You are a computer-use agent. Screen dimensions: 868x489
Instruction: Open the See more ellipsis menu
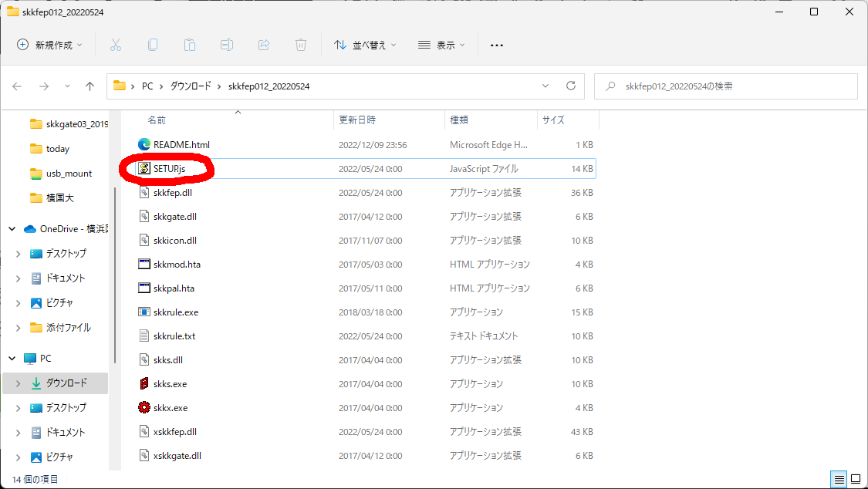pyautogui.click(x=497, y=45)
